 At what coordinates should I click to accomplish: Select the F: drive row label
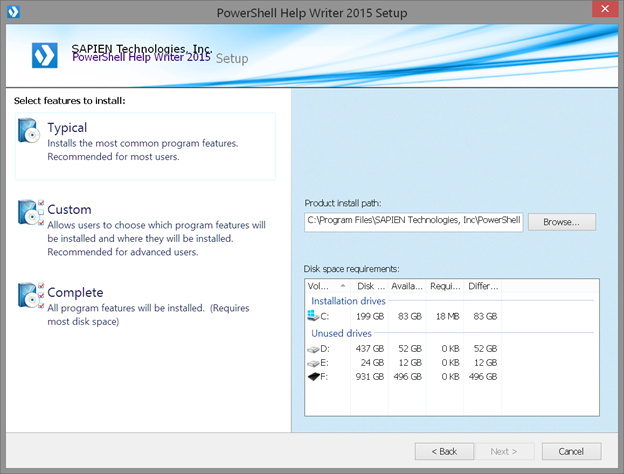(324, 376)
